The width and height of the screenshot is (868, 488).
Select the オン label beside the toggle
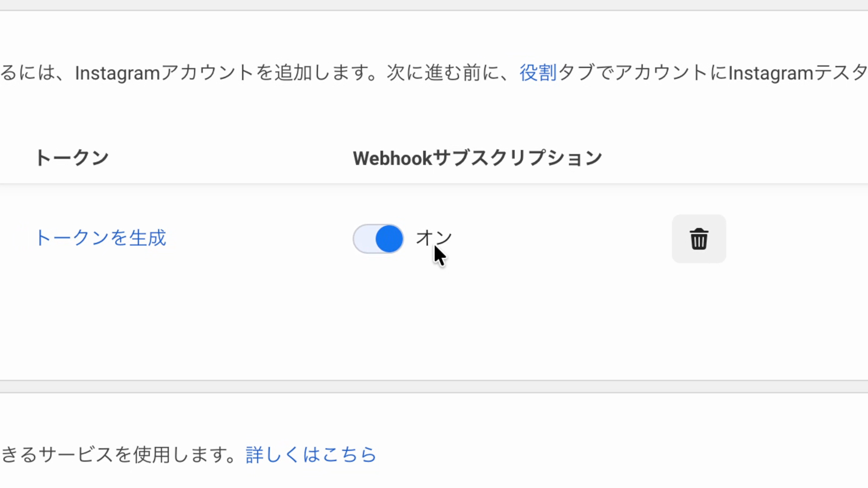[x=434, y=238]
